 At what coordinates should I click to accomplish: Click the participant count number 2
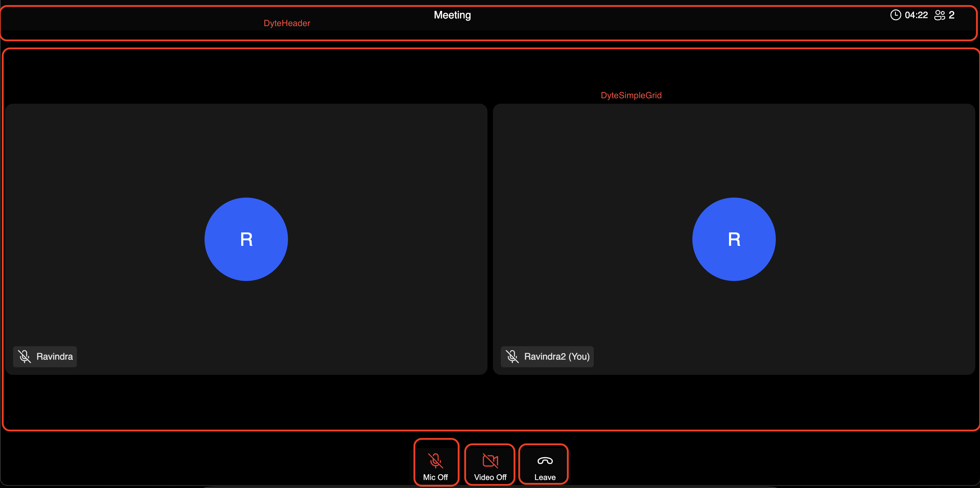pos(951,15)
